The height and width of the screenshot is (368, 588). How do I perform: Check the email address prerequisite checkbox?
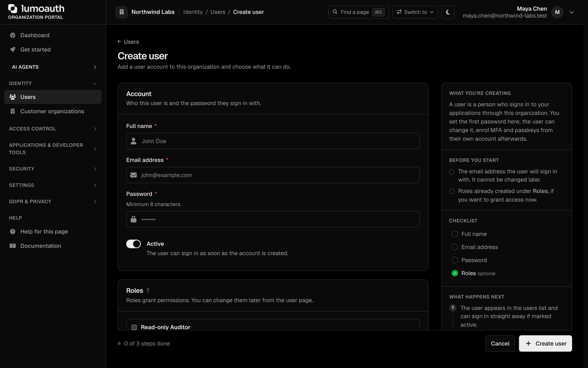pyautogui.click(x=452, y=172)
